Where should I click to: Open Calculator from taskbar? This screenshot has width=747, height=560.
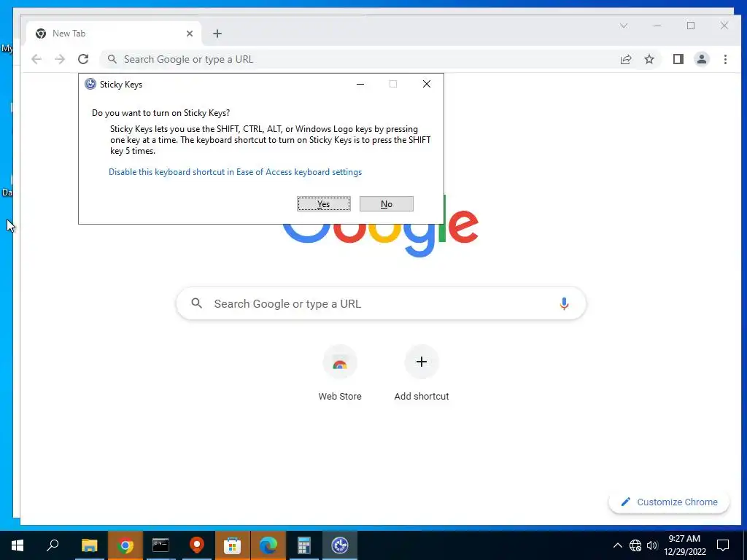click(x=304, y=545)
